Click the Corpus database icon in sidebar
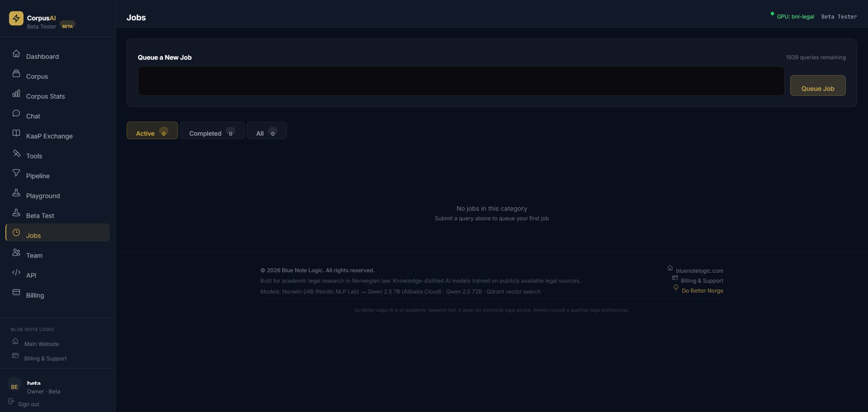The image size is (868, 412). point(16,74)
